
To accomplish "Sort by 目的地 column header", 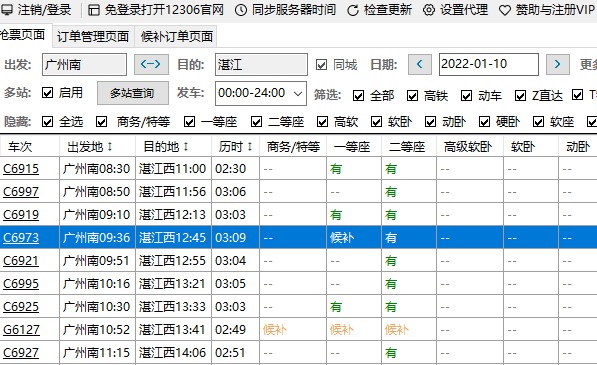I will [173, 147].
